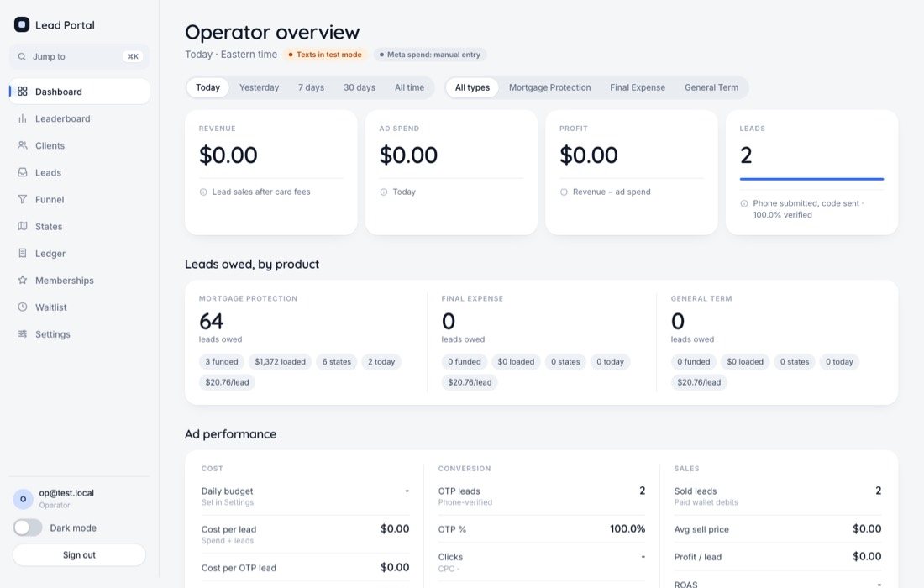Select the Yesterday time range

pos(259,87)
